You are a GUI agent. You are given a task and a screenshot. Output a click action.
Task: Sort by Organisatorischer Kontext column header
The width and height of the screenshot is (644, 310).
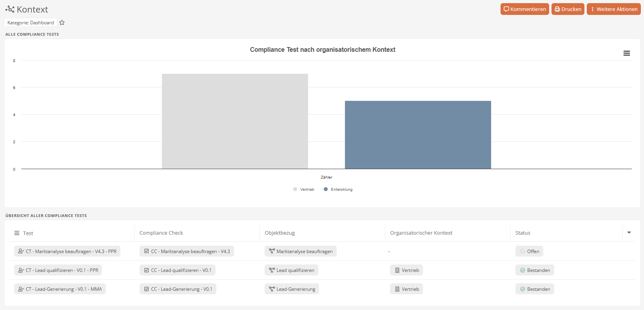click(421, 233)
